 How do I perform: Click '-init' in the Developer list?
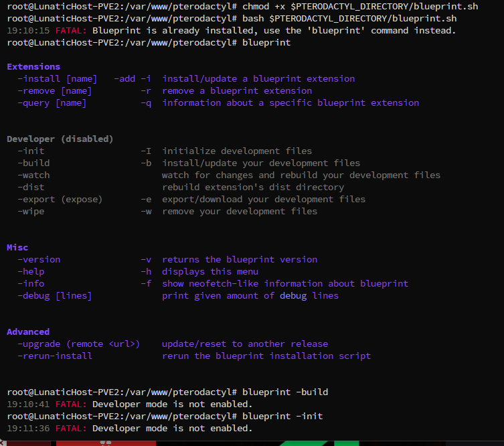click(x=31, y=151)
